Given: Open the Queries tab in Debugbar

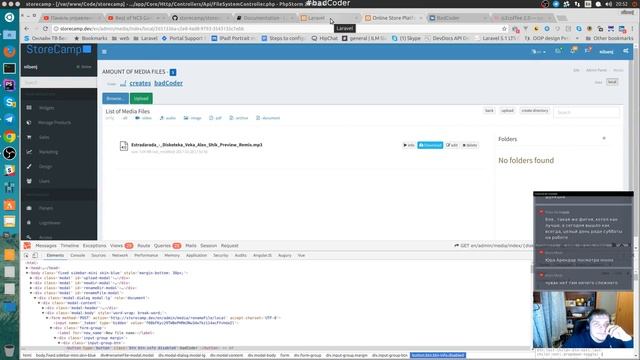Looking at the screenshot, I should click(167, 246).
